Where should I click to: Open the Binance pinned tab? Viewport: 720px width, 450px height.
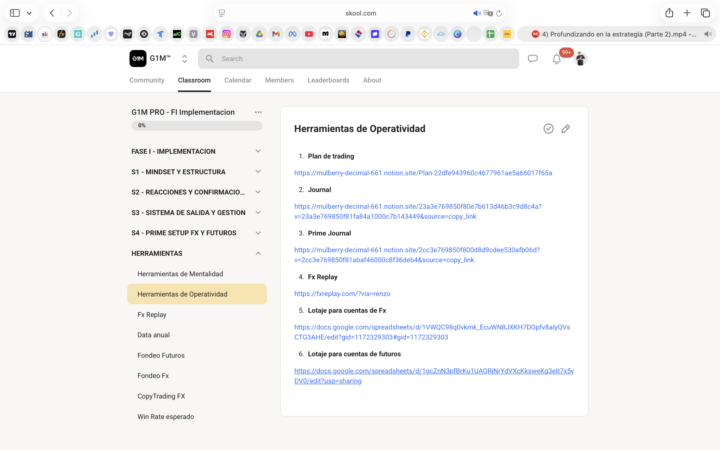tap(424, 34)
